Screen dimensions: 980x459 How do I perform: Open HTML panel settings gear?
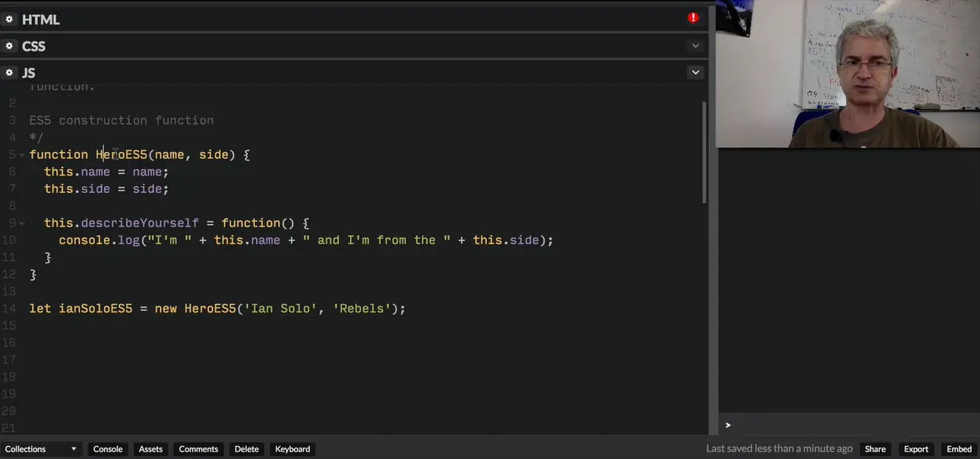point(9,19)
